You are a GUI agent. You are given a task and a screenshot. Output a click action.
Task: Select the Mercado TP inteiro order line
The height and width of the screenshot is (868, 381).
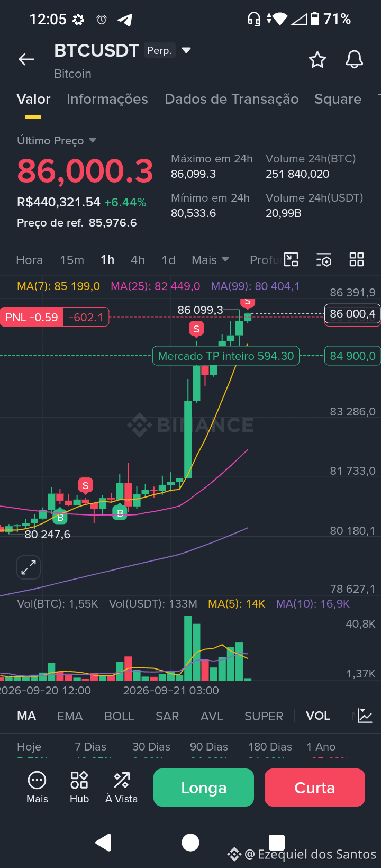[x=226, y=356]
